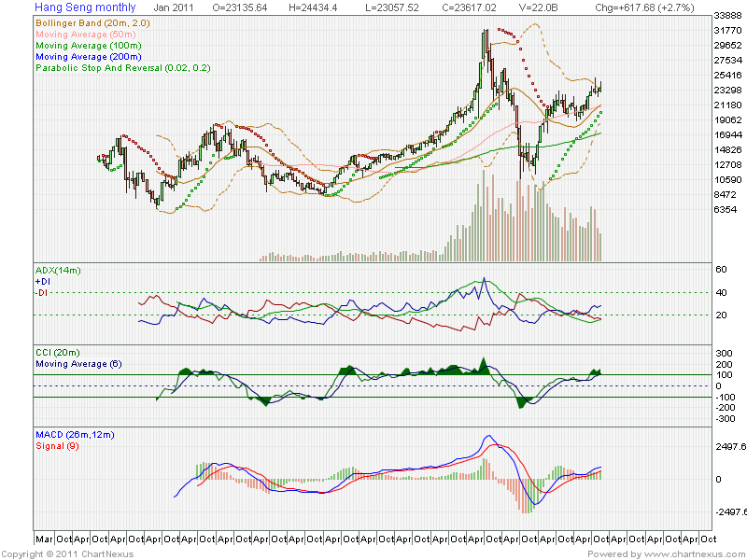Screen dimensions: 747x560
Task: Click 'Moving Average (6)' label in CCI panel
Action: click(78, 364)
